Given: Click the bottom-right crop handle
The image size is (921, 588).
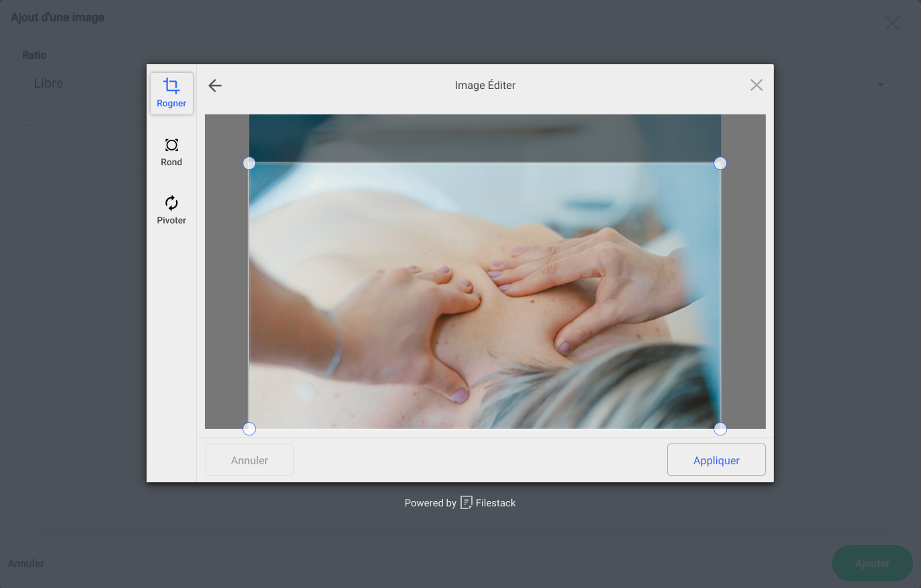Looking at the screenshot, I should coord(720,429).
